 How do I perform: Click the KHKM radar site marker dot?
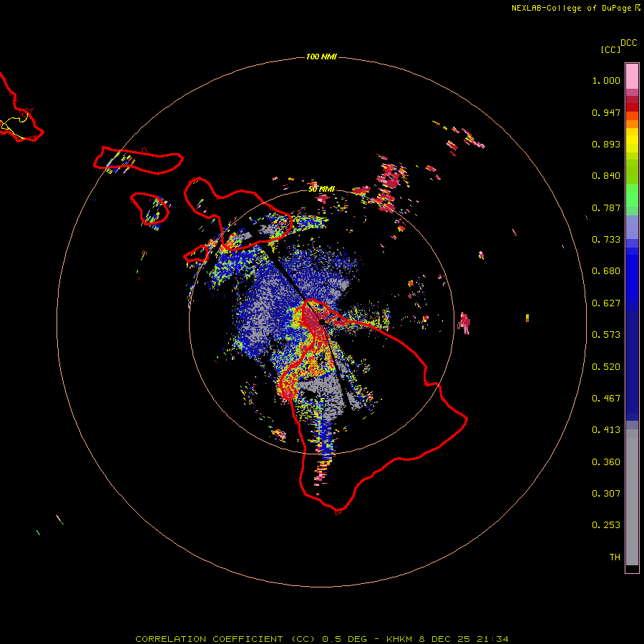coord(321,322)
